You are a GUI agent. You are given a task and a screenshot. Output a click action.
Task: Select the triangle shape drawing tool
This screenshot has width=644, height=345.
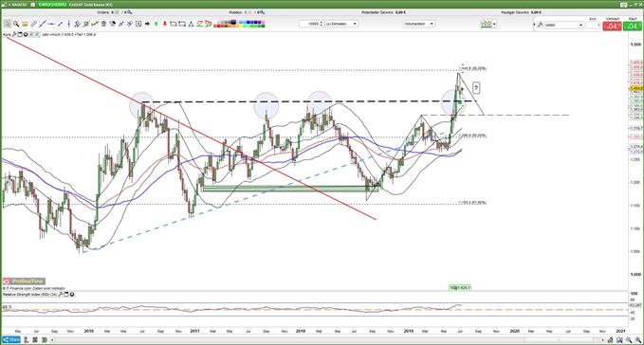[x=191, y=25]
